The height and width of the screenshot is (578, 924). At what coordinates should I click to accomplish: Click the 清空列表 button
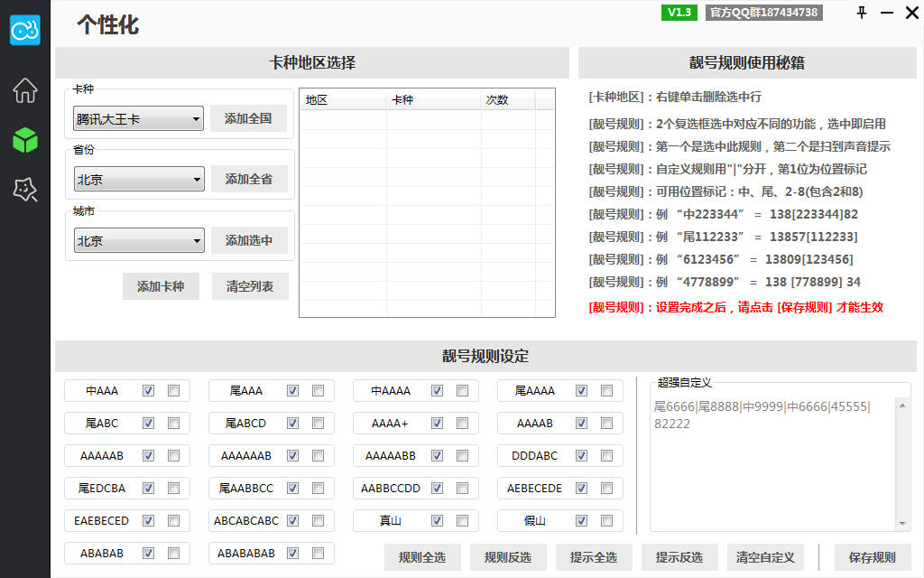(x=250, y=286)
